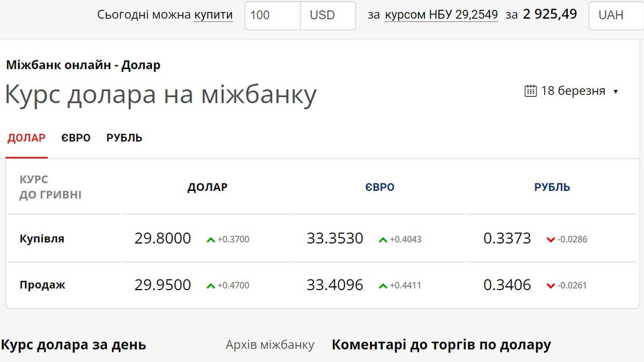The image size is (644, 362).
Task: Select the ДОЛАР tab
Action: [x=26, y=138]
